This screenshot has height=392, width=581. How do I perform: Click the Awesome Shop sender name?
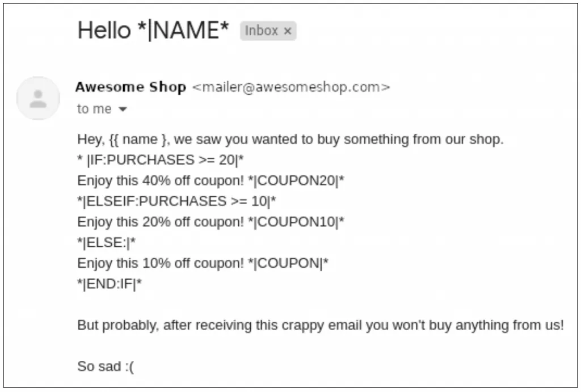131,87
